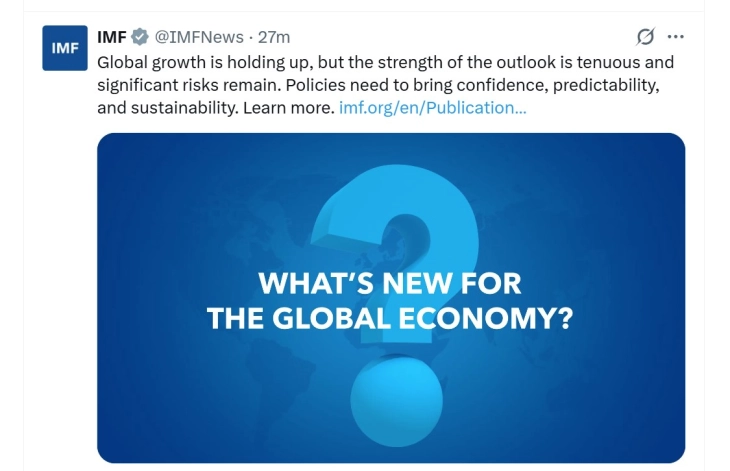Click the 'WHAT'S NEW FOR' headline line
Image resolution: width=730 pixels, height=471 pixels.
click(390, 283)
